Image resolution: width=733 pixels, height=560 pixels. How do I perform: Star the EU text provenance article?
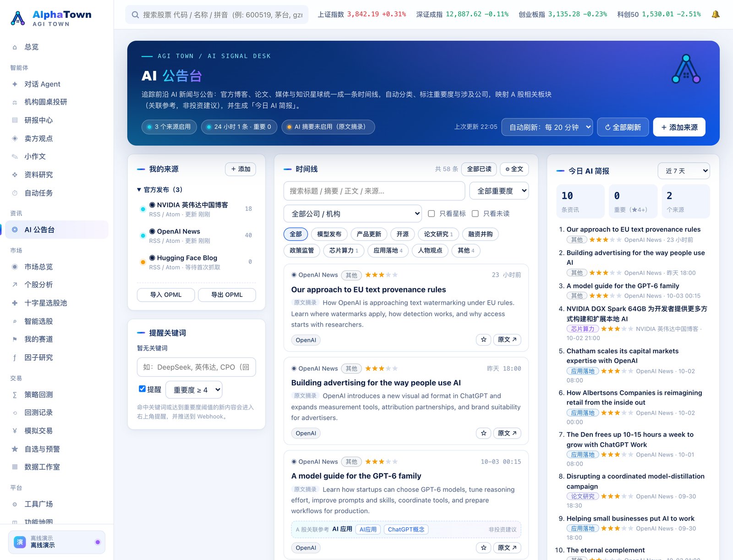483,340
